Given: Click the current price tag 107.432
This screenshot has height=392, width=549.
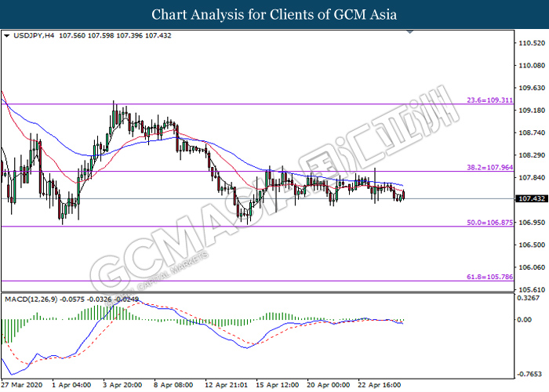Looking at the screenshot, I should (x=532, y=199).
